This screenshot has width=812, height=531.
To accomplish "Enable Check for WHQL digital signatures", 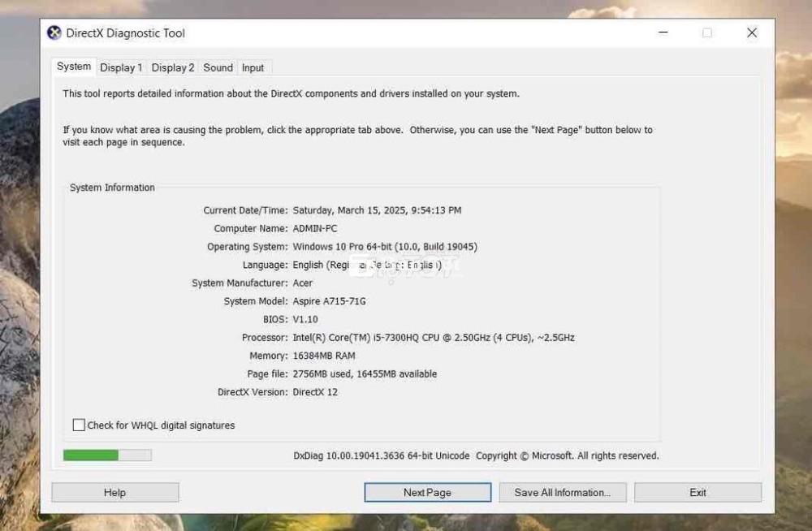I will click(x=79, y=425).
